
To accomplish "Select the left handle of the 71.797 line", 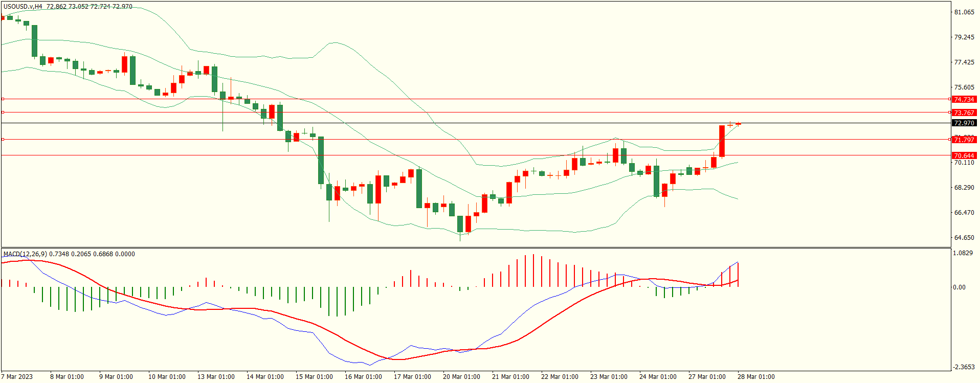I will click(3, 139).
